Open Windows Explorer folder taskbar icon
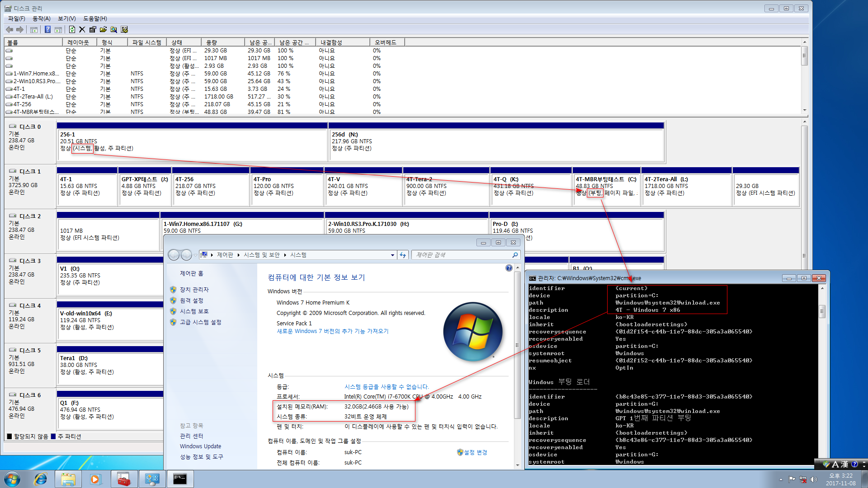Viewport: 868px width, 488px height. pos(68,479)
